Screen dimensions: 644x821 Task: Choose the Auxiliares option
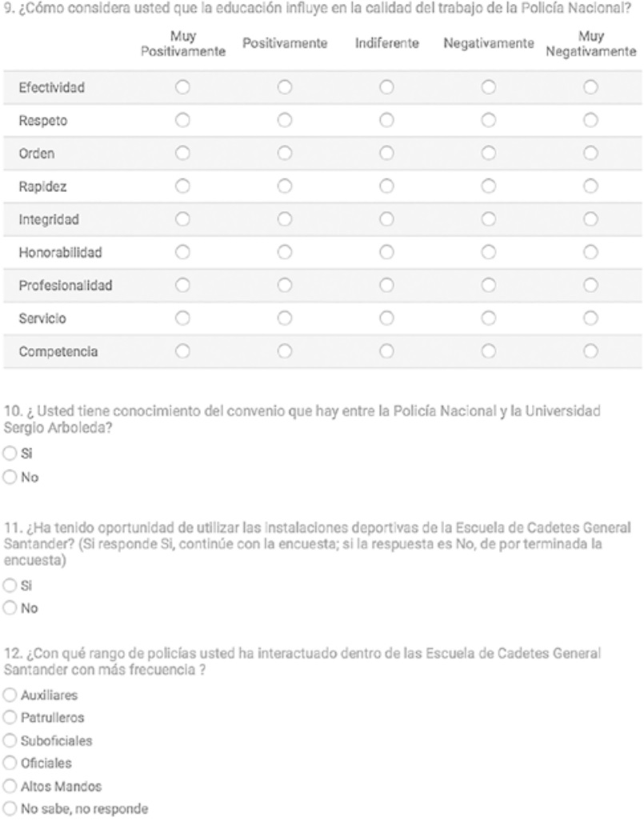10,695
